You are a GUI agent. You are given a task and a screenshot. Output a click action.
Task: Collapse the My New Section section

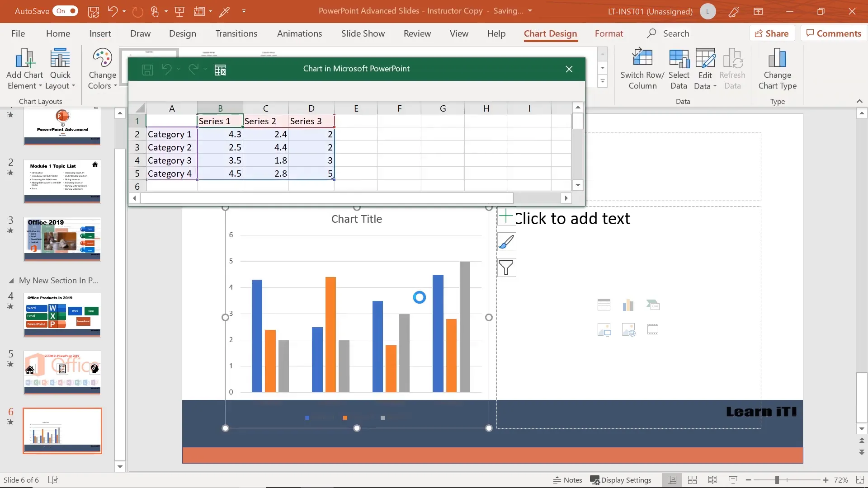(11, 281)
